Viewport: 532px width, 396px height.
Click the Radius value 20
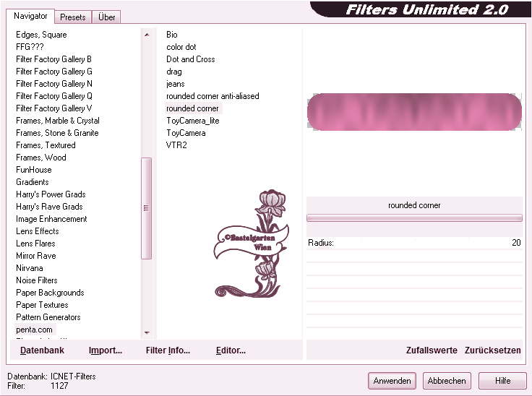click(516, 243)
